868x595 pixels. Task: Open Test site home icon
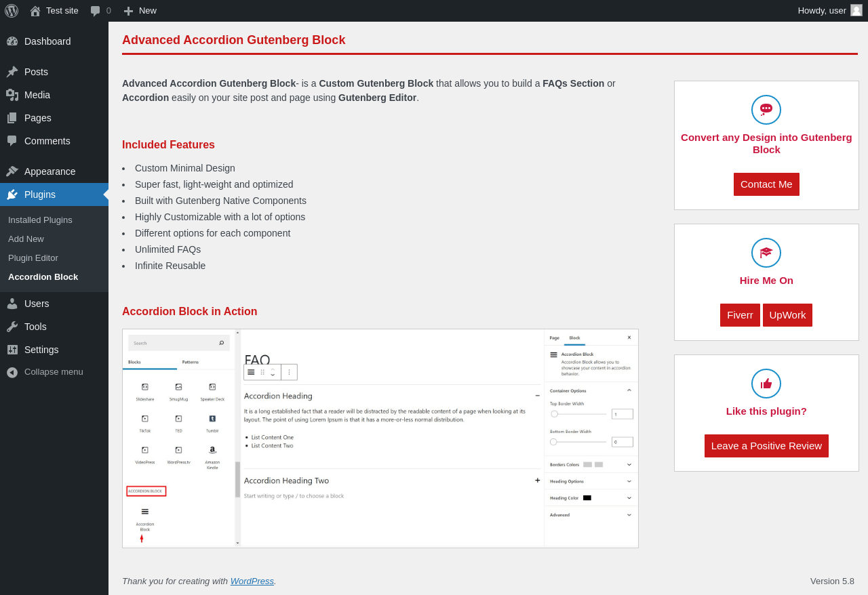pos(35,11)
